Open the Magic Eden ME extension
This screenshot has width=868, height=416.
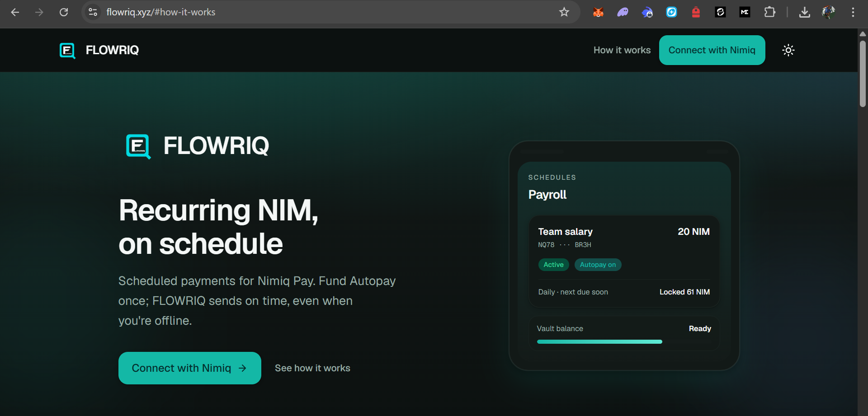click(x=745, y=12)
